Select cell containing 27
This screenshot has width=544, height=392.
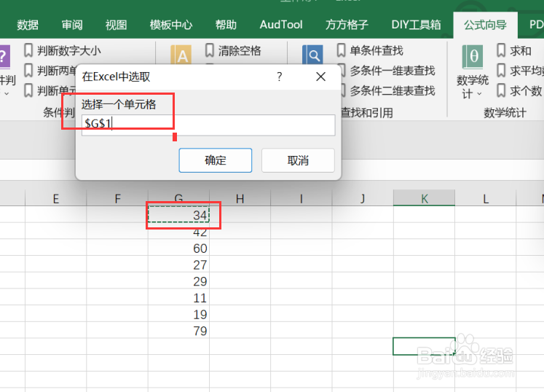click(178, 264)
